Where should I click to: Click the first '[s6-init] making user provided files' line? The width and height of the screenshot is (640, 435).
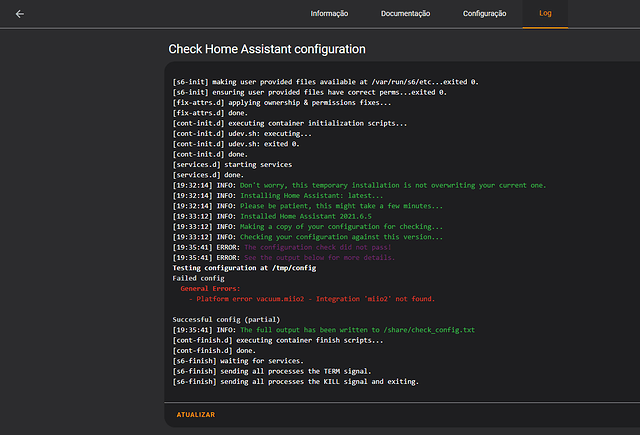[x=325, y=81]
